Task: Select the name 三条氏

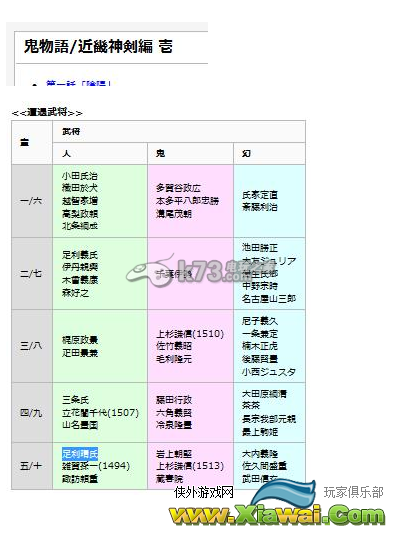Action: [75, 400]
